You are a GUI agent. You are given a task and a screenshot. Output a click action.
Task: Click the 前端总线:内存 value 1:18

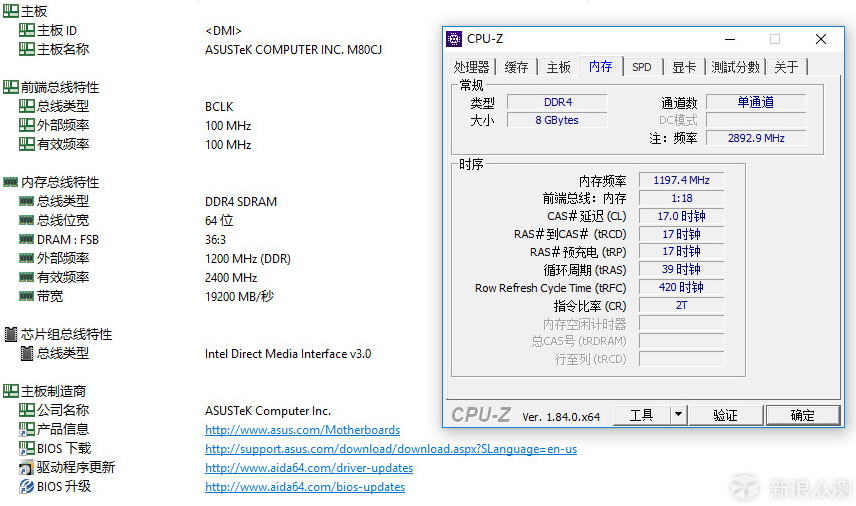coord(681,198)
